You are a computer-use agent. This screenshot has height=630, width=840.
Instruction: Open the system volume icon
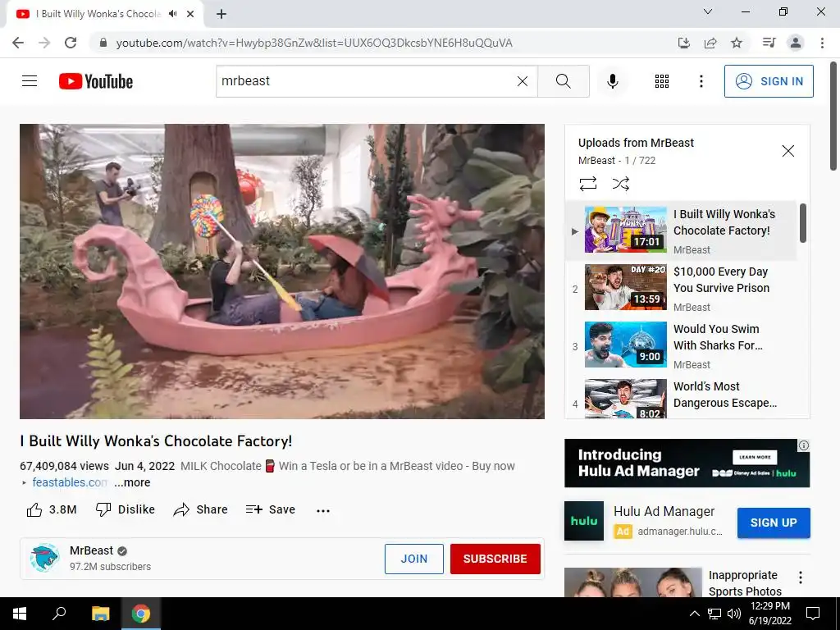[734, 614]
